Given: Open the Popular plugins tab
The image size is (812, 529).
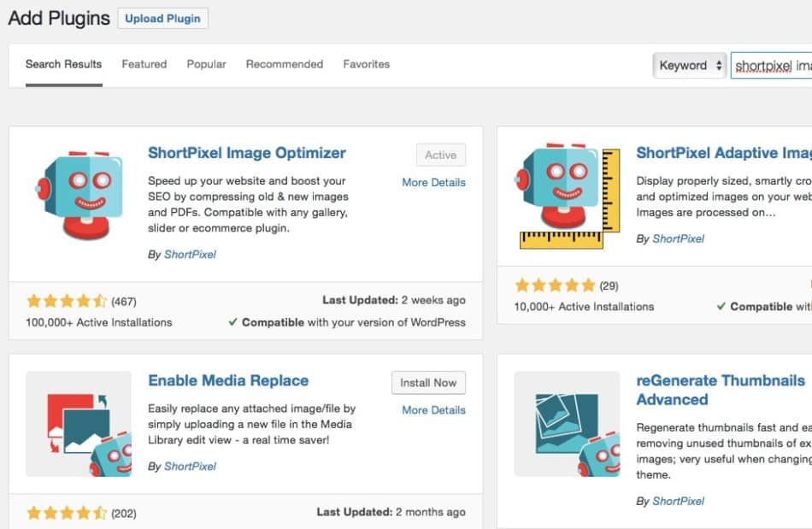Looking at the screenshot, I should [x=206, y=64].
